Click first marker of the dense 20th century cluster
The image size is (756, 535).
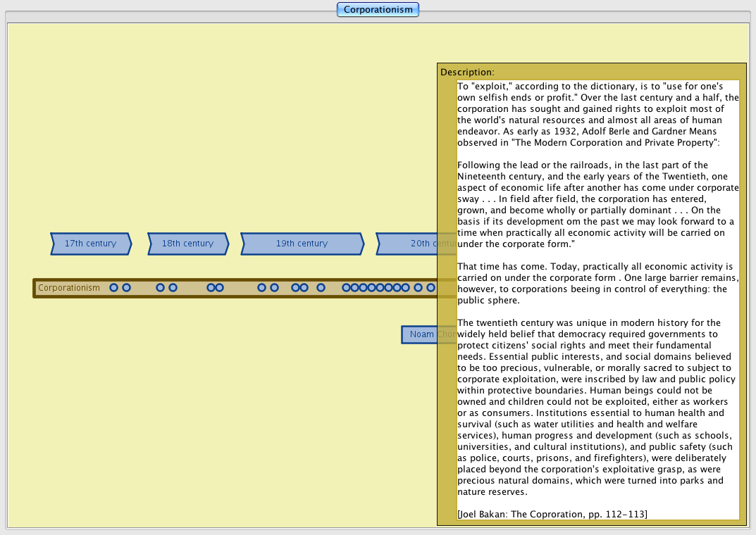pos(346,288)
